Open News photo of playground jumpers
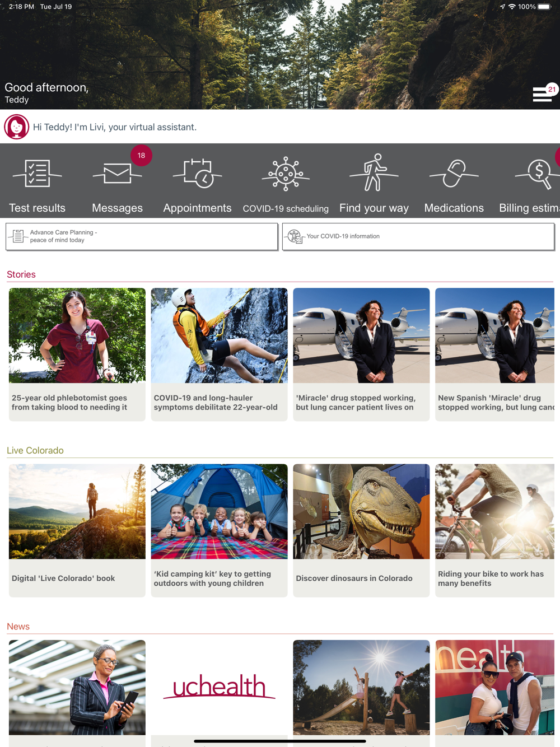 click(x=361, y=688)
